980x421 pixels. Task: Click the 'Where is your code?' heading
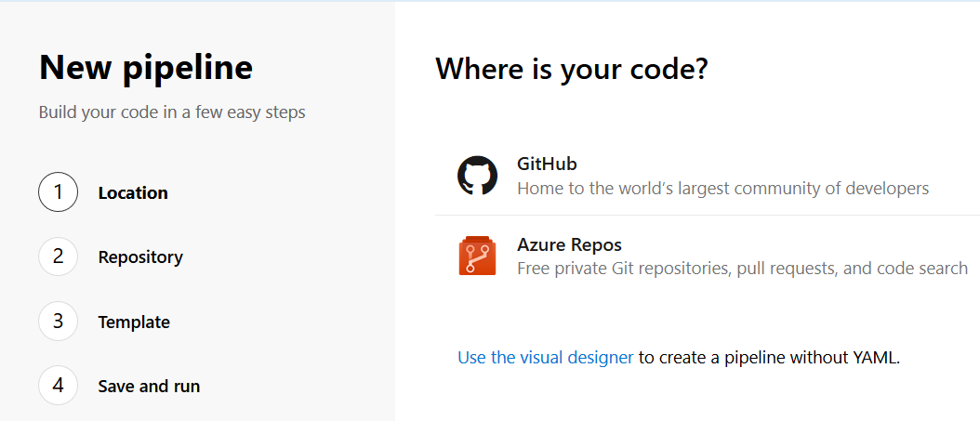coord(572,69)
